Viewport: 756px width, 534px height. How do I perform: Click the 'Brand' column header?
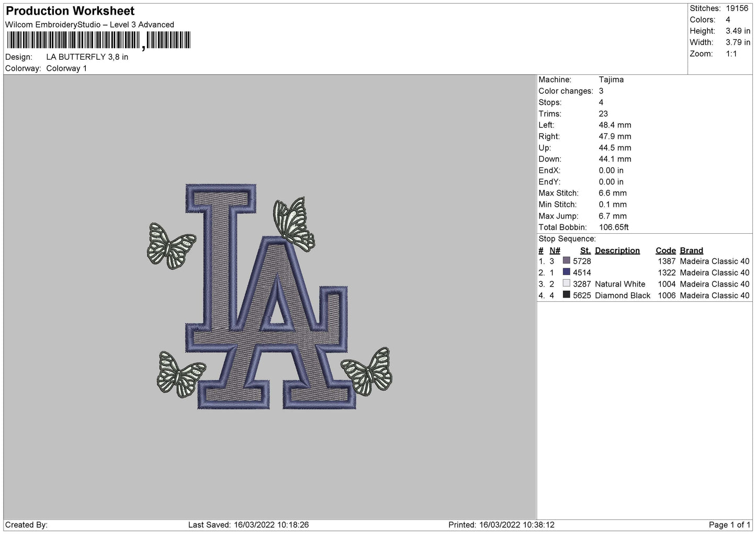(x=691, y=251)
